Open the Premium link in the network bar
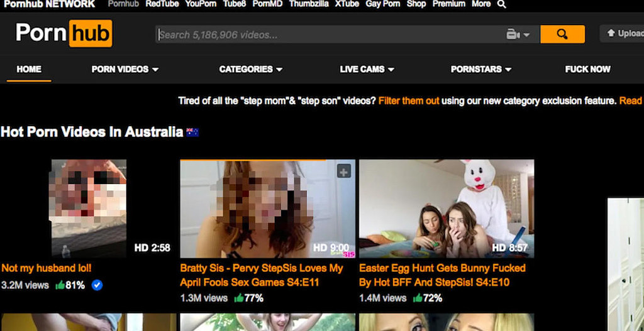This screenshot has height=331, width=644. click(449, 4)
